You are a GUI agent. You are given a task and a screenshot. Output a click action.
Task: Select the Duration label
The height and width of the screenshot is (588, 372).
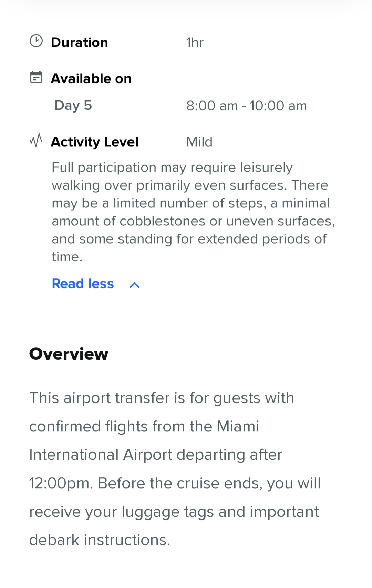[x=80, y=42]
